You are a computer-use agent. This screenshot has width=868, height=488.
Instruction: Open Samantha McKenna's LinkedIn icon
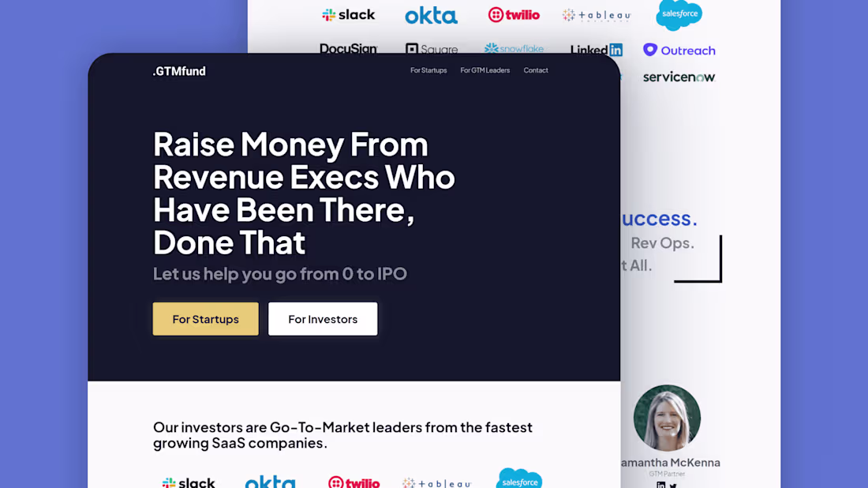[x=661, y=486]
